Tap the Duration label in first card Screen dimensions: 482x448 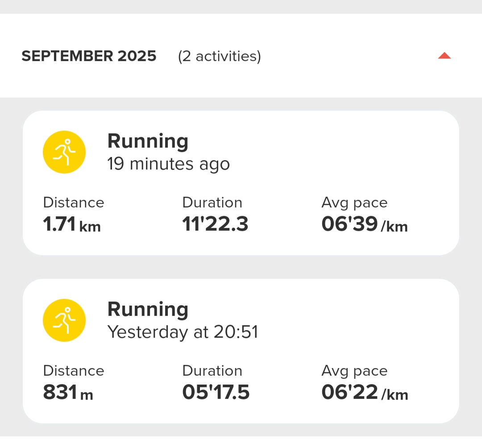point(212,203)
